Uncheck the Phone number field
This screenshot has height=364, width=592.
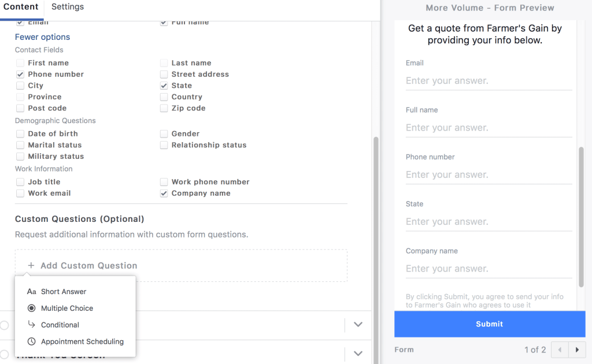[x=20, y=74]
